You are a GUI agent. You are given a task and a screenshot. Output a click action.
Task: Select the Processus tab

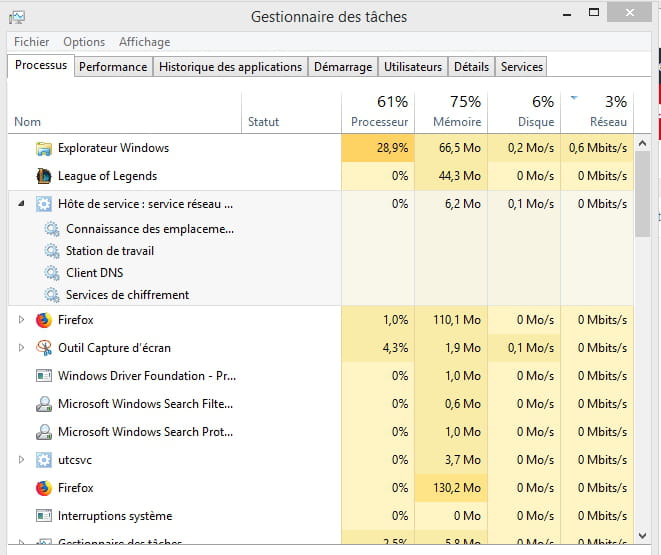[x=41, y=65]
